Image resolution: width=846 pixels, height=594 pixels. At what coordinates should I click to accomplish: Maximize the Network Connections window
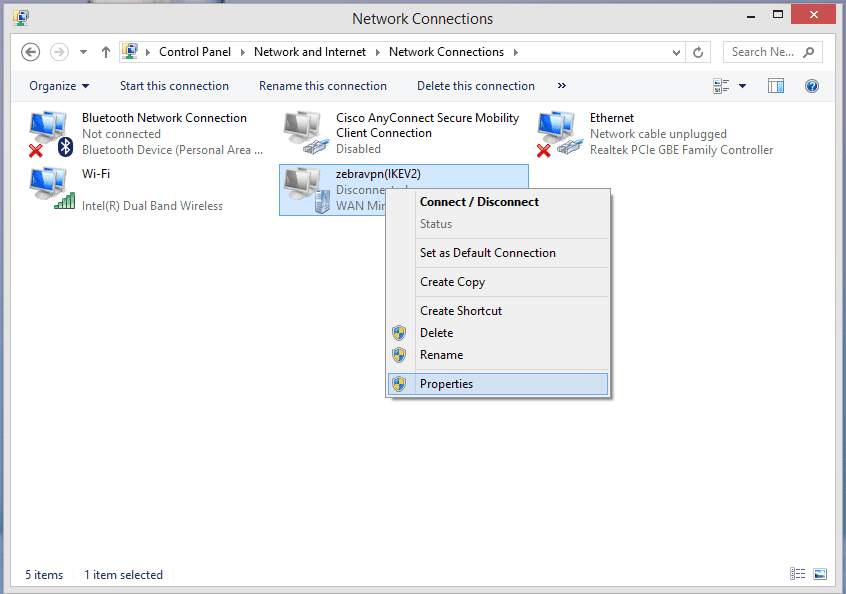[777, 15]
